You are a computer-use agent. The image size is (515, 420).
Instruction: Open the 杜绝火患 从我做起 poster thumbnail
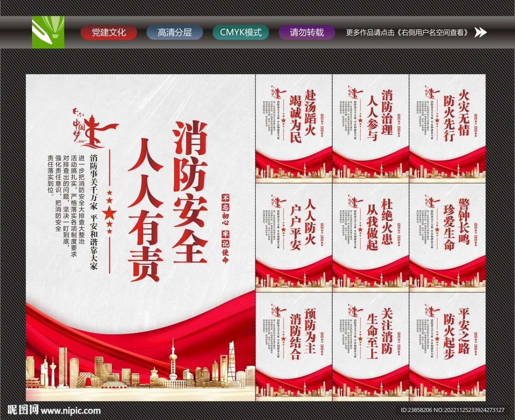(371, 238)
